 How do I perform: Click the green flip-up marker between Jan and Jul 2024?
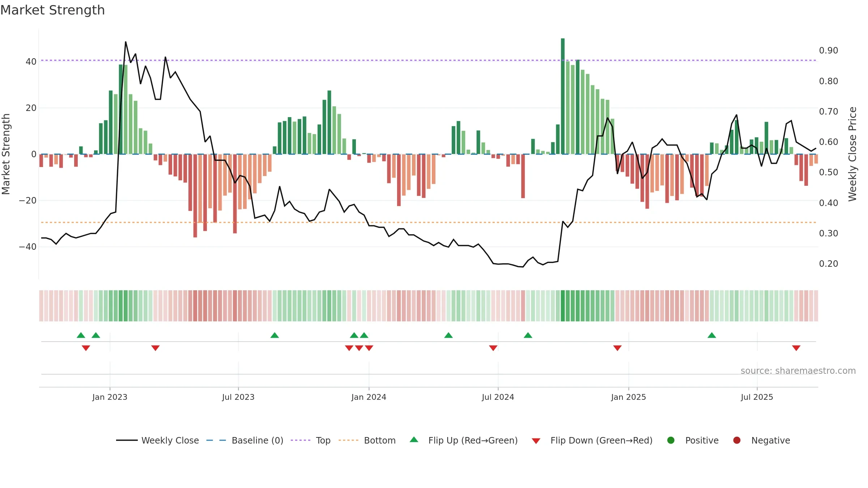[x=448, y=335]
